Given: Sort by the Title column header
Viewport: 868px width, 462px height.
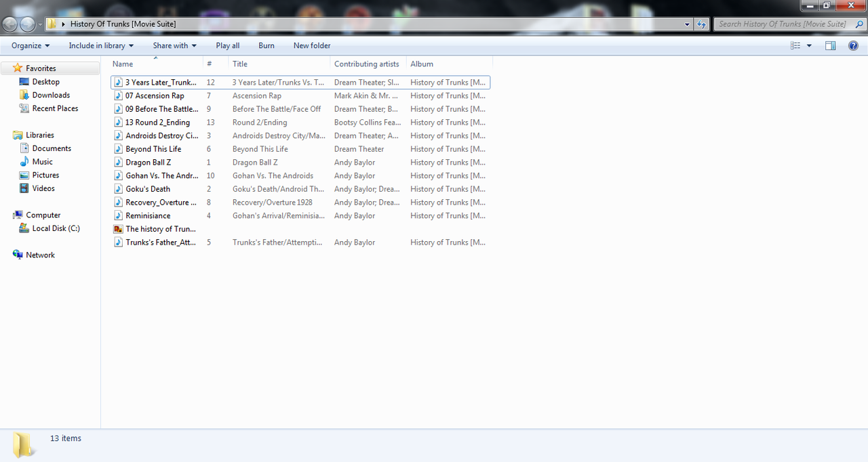Looking at the screenshot, I should point(279,64).
